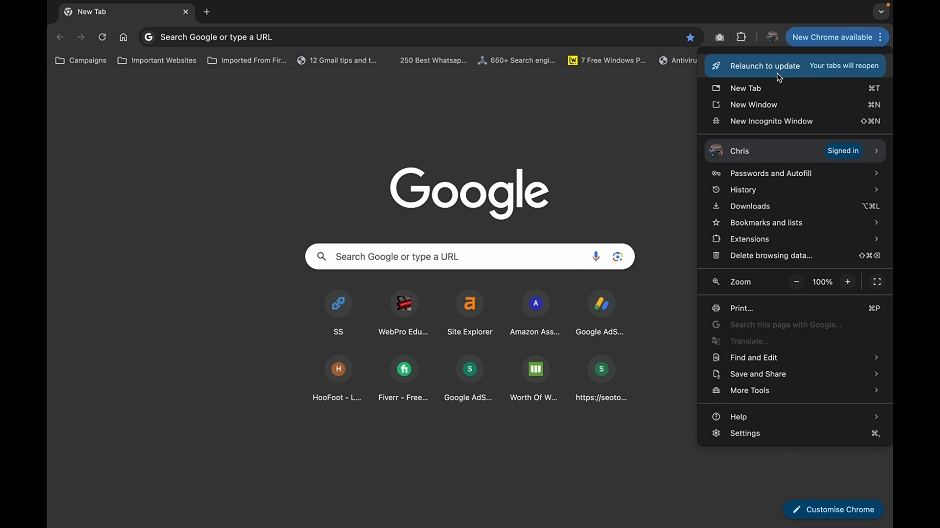The image size is (940, 528).
Task: Click the reload page icon
Action: (103, 37)
